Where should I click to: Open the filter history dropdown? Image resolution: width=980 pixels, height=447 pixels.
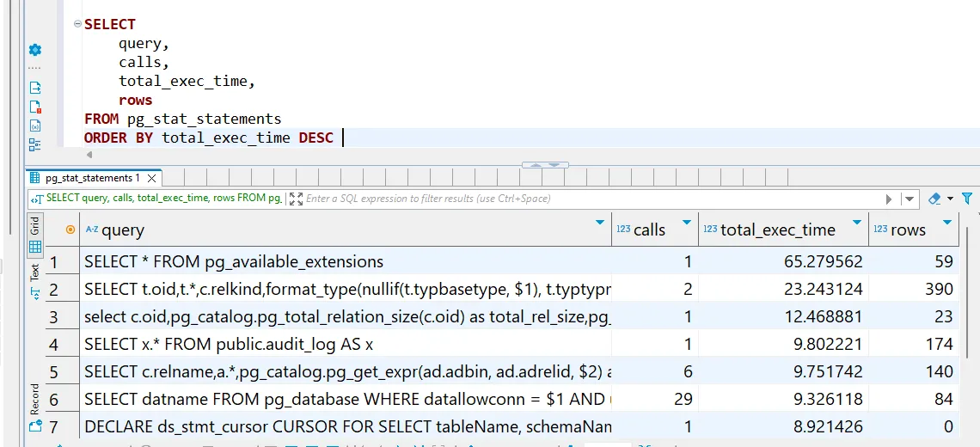point(908,199)
